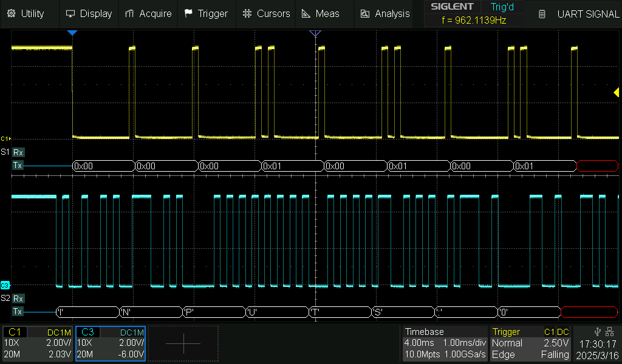Toggle the C3 channel info box
This screenshot has width=622, height=364.
[110, 343]
